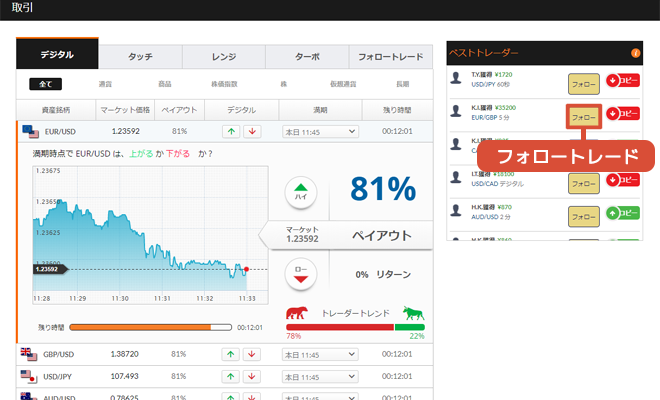The height and width of the screenshot is (400, 660).
Task: Click the T.Y. trader avatar icon
Action: (456, 78)
